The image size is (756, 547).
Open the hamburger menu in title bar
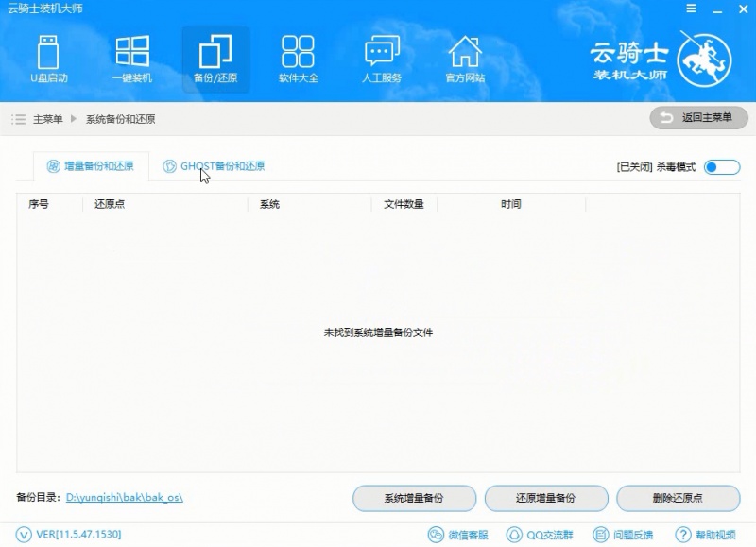pos(692,9)
